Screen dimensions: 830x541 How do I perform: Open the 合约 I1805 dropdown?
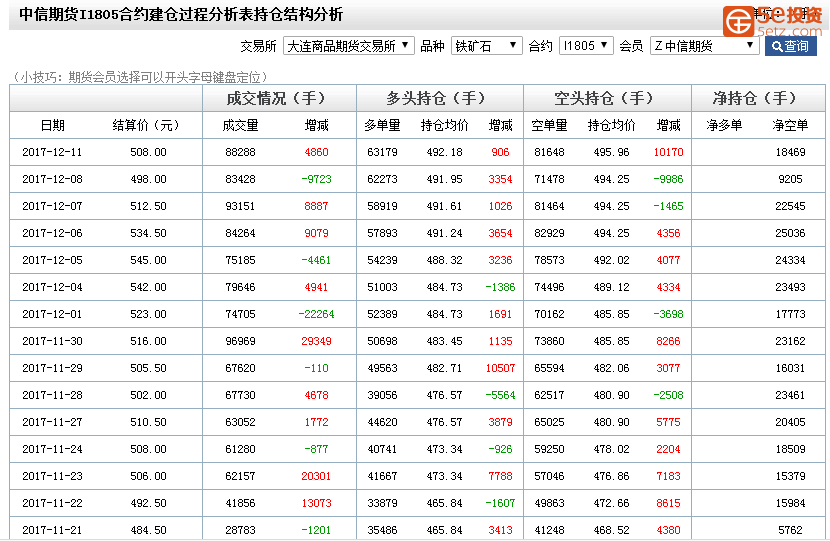(x=586, y=46)
